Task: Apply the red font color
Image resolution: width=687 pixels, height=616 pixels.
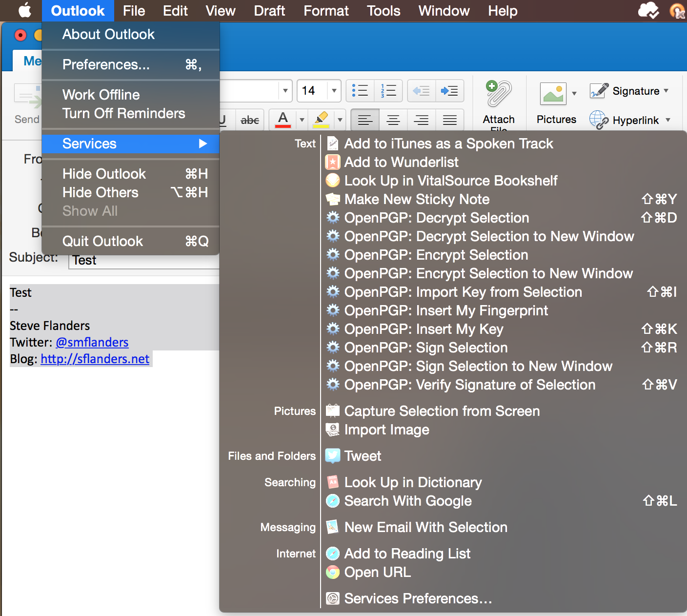Action: (x=283, y=120)
